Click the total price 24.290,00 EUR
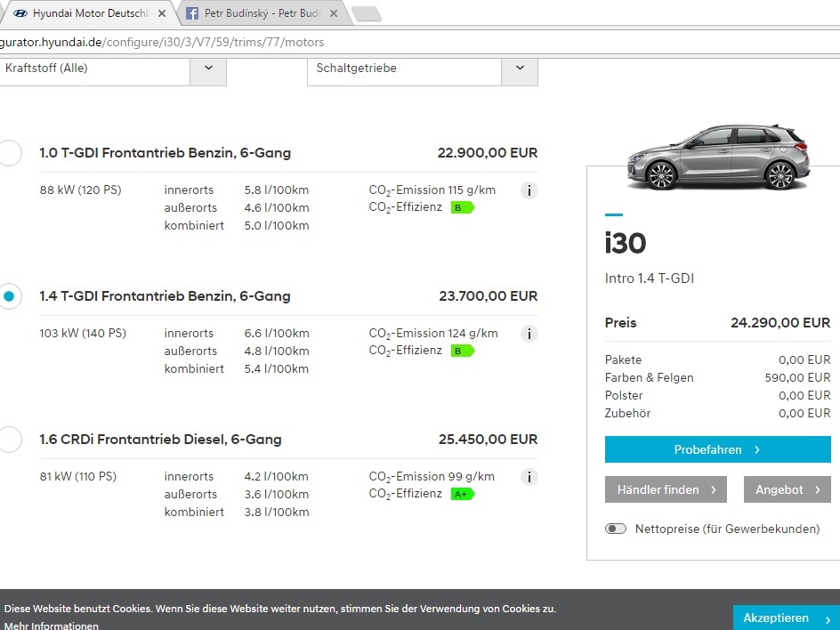840x630 pixels. coord(780,322)
